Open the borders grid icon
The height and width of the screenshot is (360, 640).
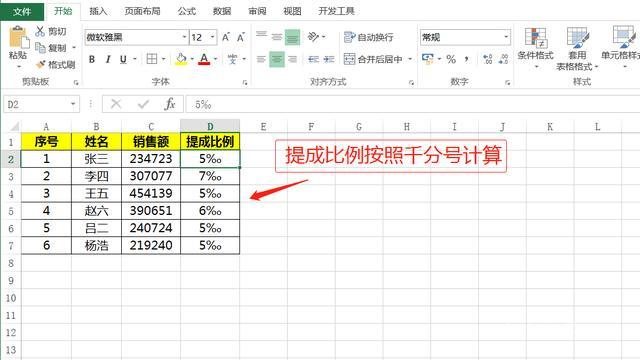pyautogui.click(x=152, y=59)
